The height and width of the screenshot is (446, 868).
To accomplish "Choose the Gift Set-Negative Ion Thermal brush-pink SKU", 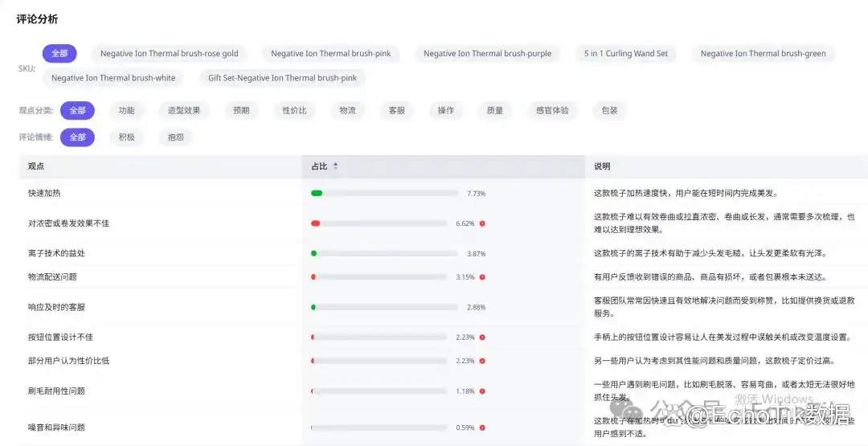I will pos(282,78).
